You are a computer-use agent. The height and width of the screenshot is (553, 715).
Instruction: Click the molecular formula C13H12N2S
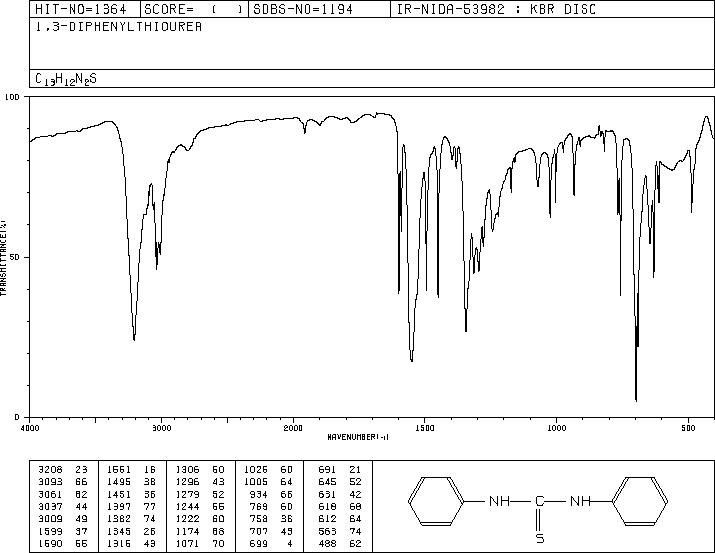[x=66, y=79]
